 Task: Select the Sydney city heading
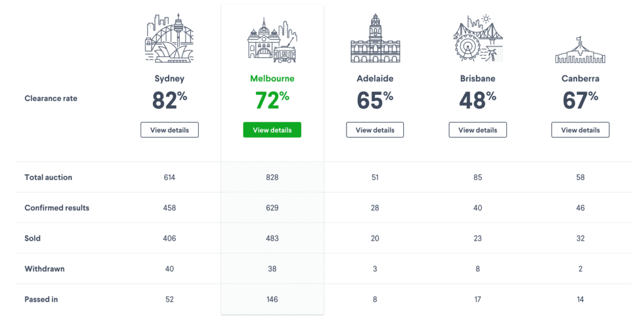pos(169,79)
